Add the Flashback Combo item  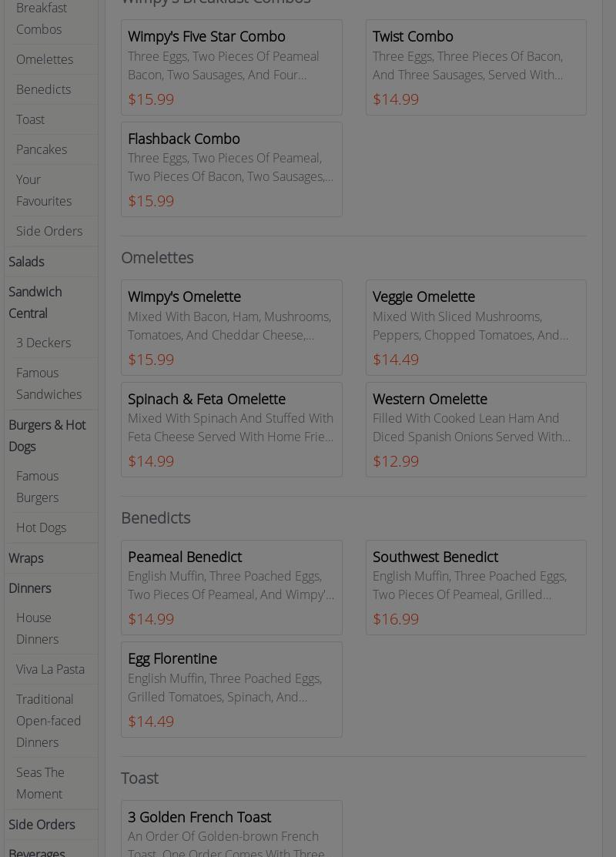pos(231,169)
